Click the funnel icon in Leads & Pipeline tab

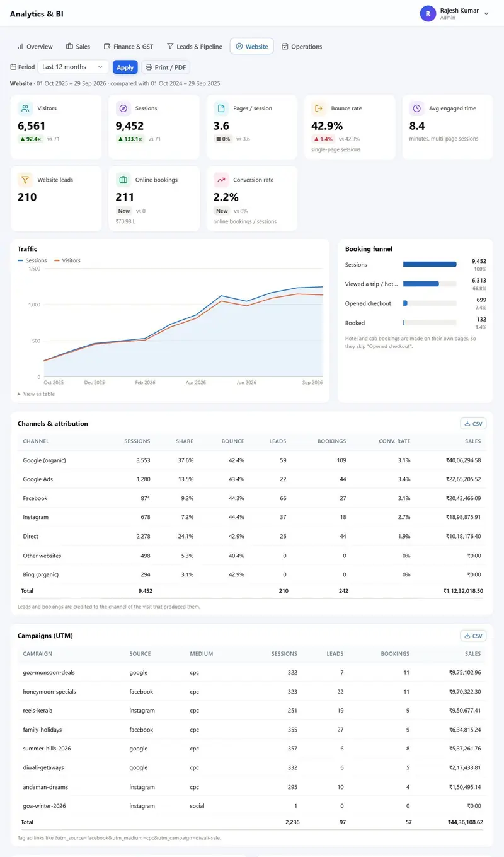(x=170, y=46)
